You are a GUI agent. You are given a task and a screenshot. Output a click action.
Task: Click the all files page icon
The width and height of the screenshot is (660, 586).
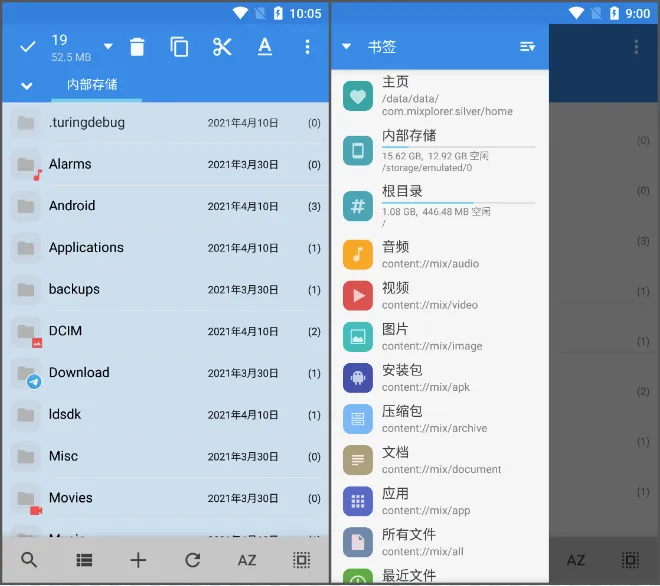pos(358,543)
